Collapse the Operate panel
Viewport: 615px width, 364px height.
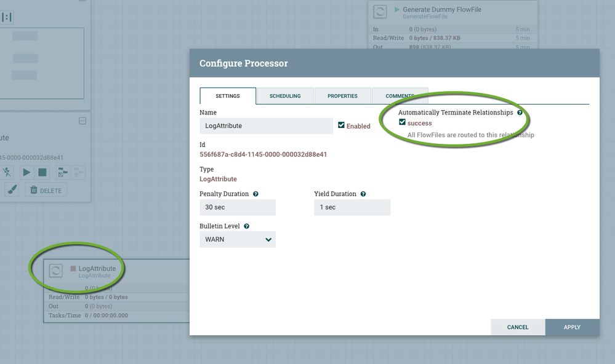coord(82,121)
